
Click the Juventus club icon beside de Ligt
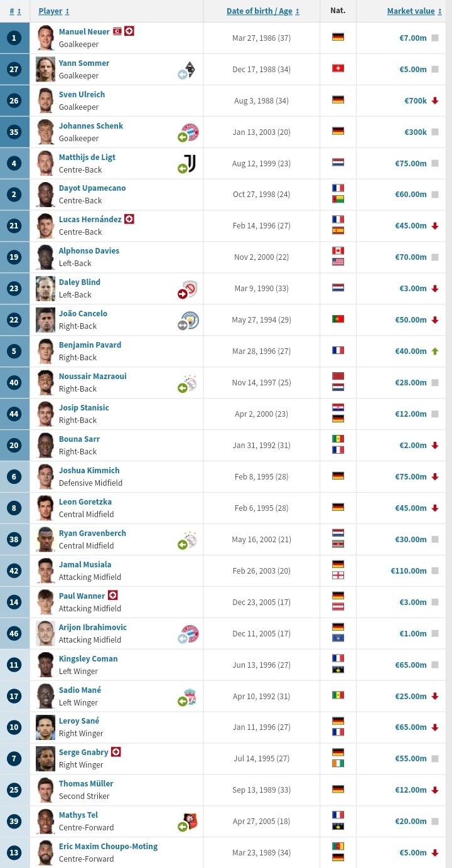pos(190,163)
